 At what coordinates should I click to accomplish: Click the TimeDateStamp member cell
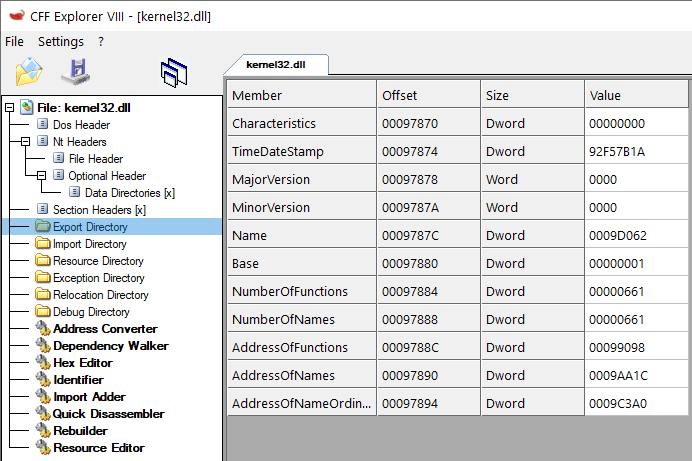click(x=302, y=151)
